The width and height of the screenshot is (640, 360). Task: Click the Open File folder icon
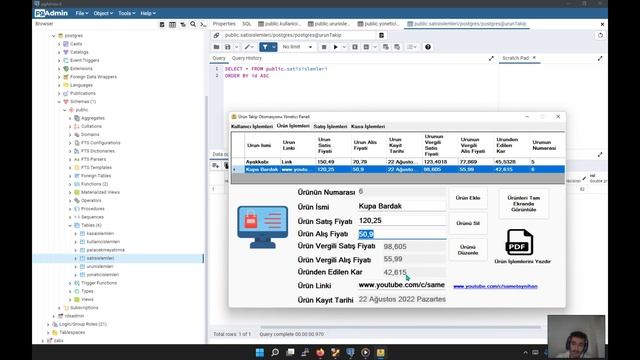click(x=216, y=47)
